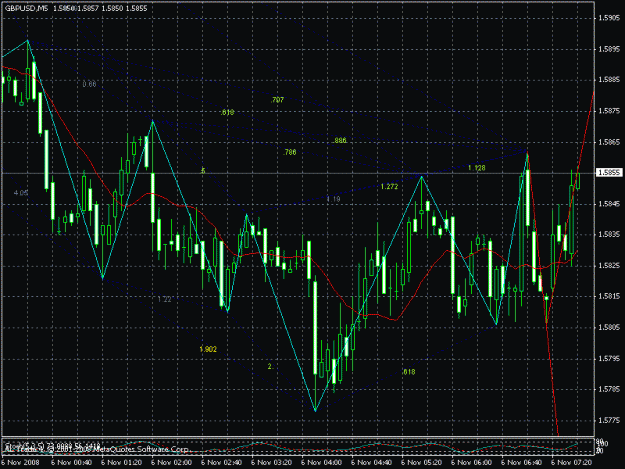Click the 6 Nov 06:00 time label
Screen dimensions: 625x469
coord(472,463)
